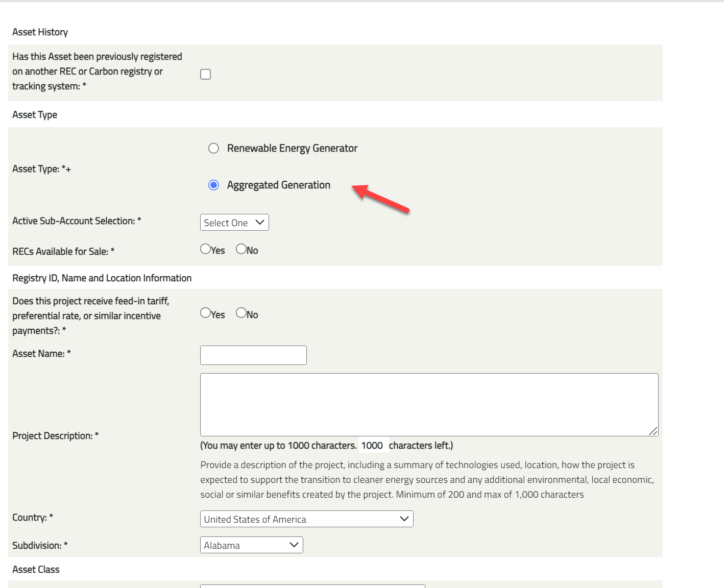Image resolution: width=724 pixels, height=588 pixels.
Task: Open the Subdivision dropdown showing Alabama
Action: coord(251,545)
